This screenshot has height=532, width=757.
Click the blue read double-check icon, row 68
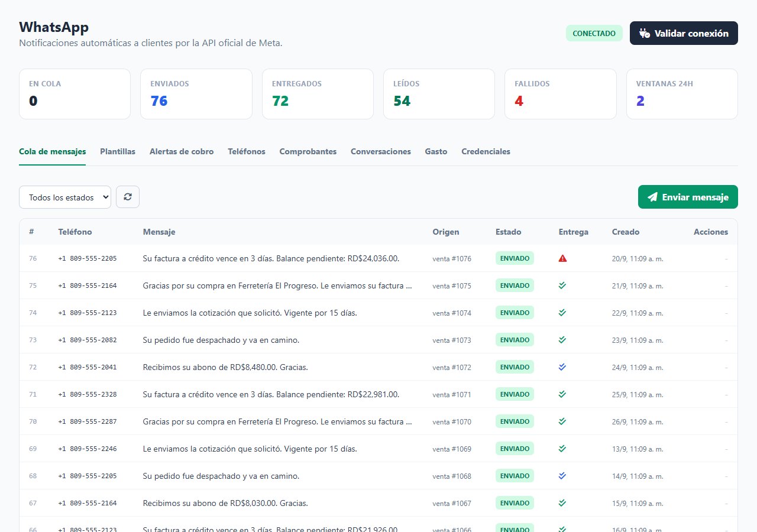[562, 476]
